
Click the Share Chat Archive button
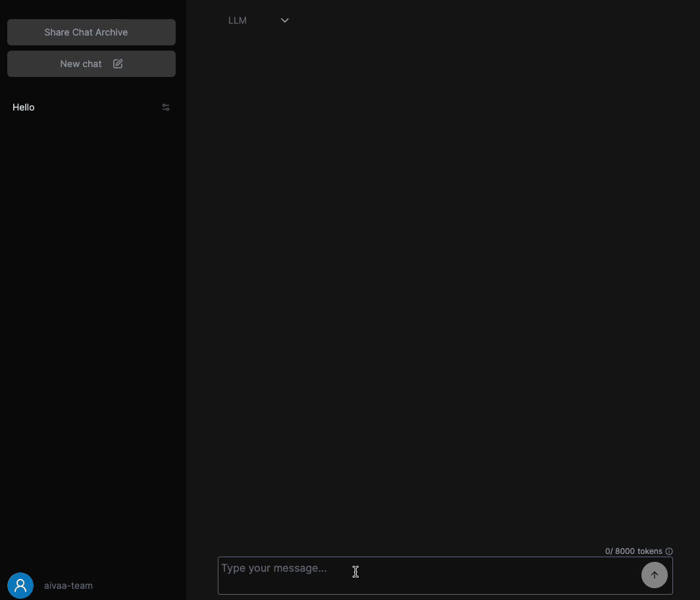91,32
